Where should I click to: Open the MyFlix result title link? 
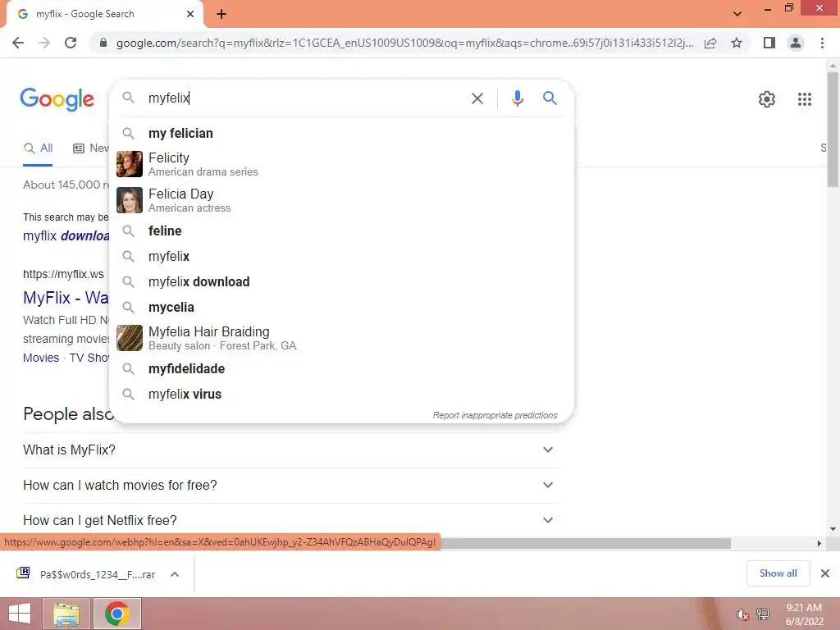tap(66, 298)
